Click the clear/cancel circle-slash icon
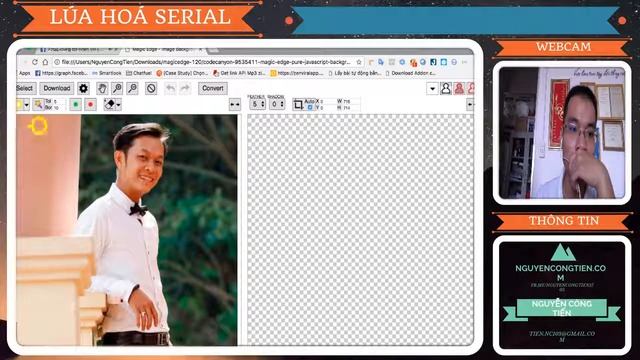640x360 pixels. pyautogui.click(x=151, y=88)
